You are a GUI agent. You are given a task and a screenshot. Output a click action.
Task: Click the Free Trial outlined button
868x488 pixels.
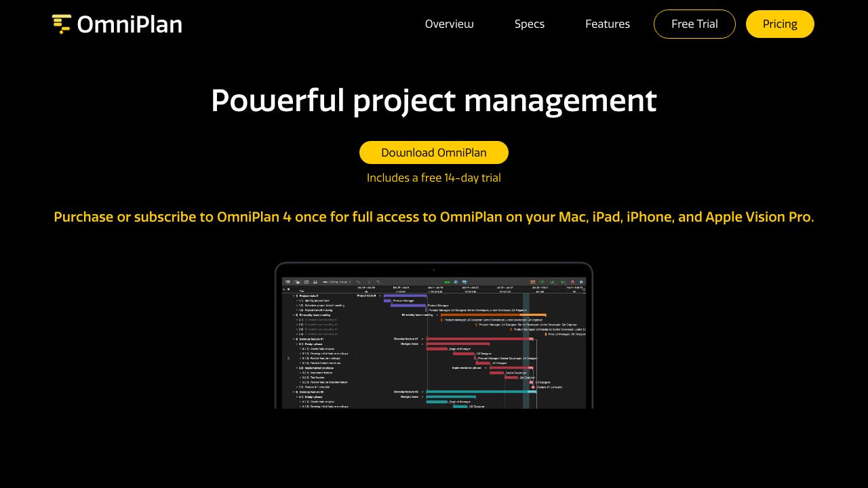pos(694,24)
